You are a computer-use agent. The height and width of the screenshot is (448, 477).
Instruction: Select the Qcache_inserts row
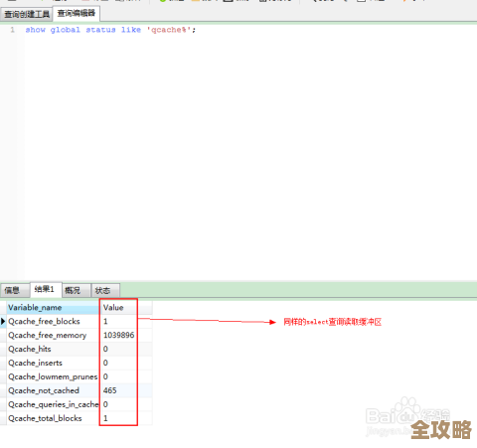click(x=77, y=363)
